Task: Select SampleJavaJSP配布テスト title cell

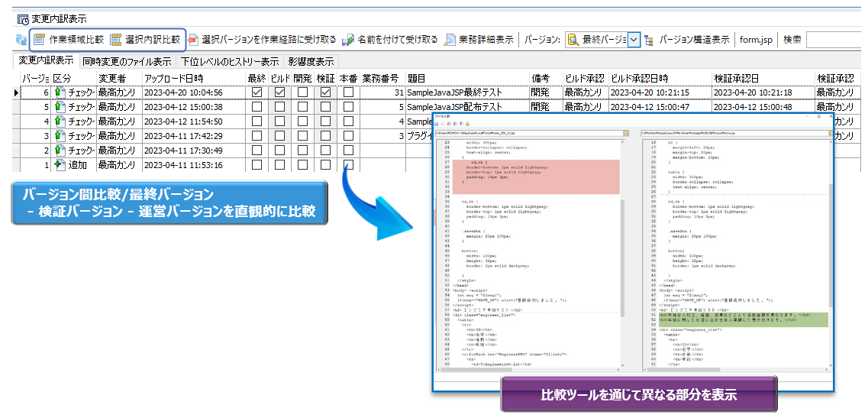Action: pyautogui.click(x=467, y=107)
